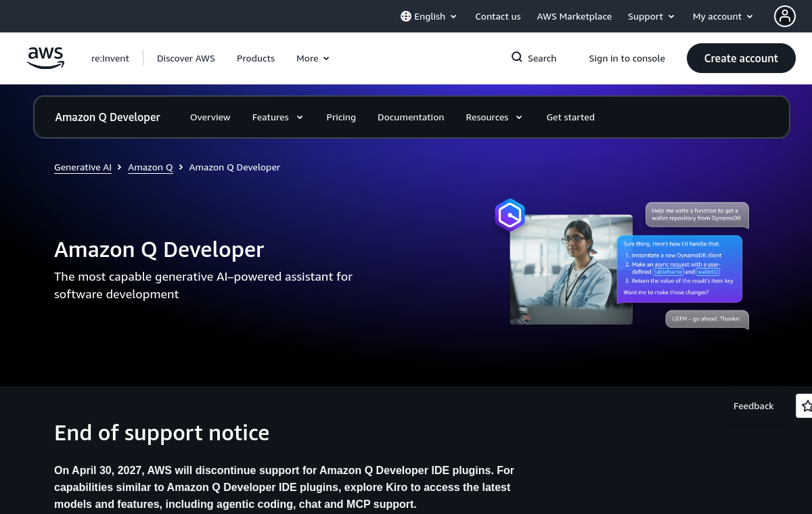Click the 'Amazon Q Developer' hero heading
The height and width of the screenshot is (514, 812).
click(x=159, y=250)
